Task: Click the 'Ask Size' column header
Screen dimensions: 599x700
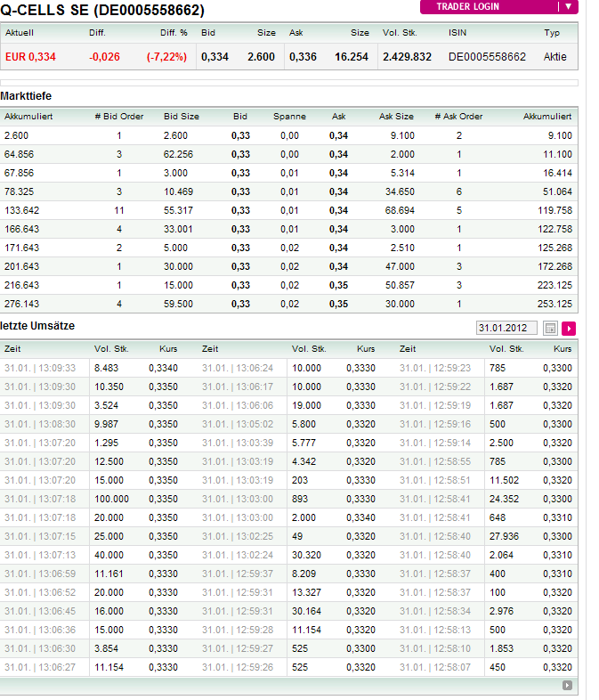Action: (396, 117)
